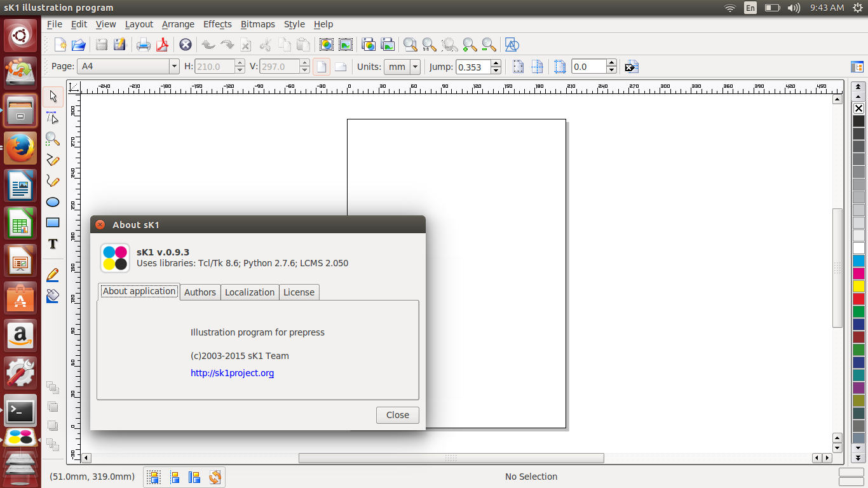Screen dimensions: 868x488
Task: Click the clock showing 9:43 AM
Action: click(x=827, y=8)
